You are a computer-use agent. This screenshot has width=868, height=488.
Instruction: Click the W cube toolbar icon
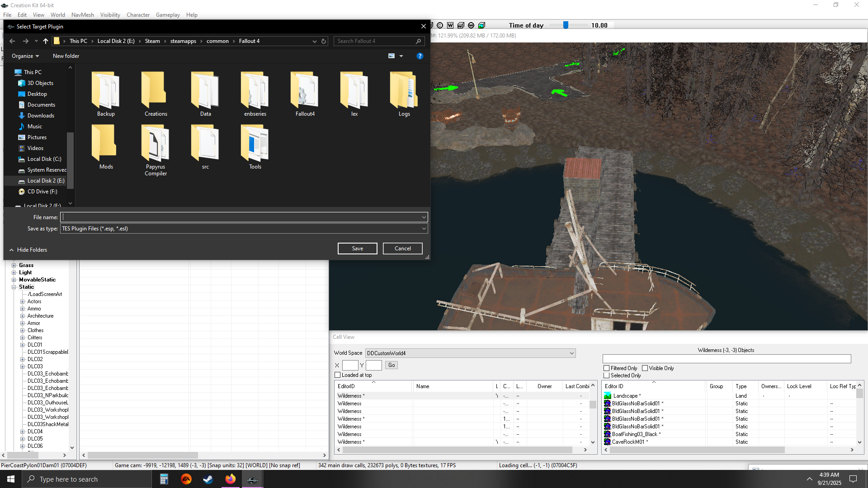click(x=461, y=25)
